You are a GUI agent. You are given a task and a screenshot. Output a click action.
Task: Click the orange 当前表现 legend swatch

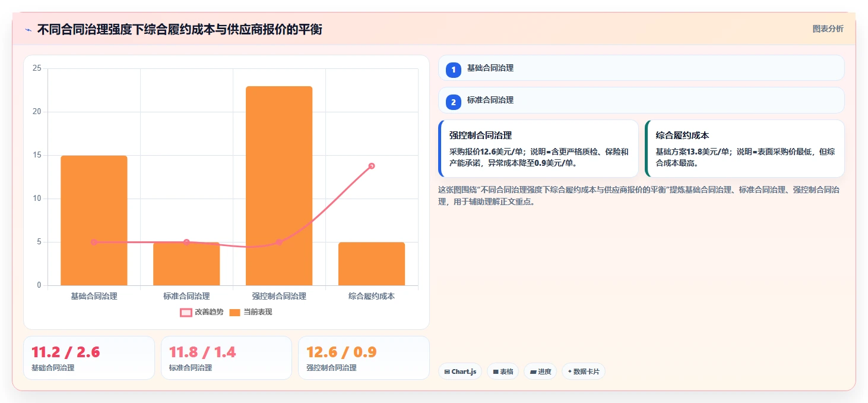point(235,312)
